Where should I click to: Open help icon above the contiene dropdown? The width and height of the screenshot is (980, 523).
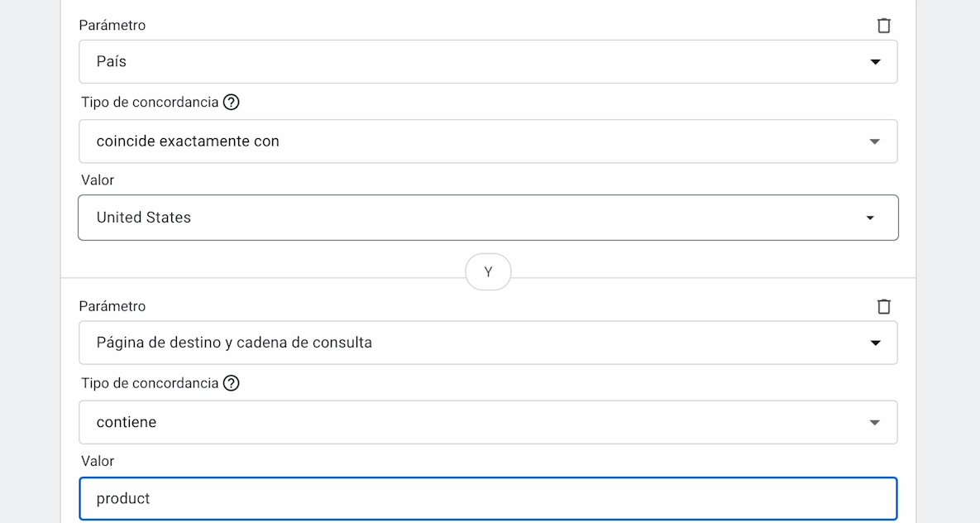point(232,383)
